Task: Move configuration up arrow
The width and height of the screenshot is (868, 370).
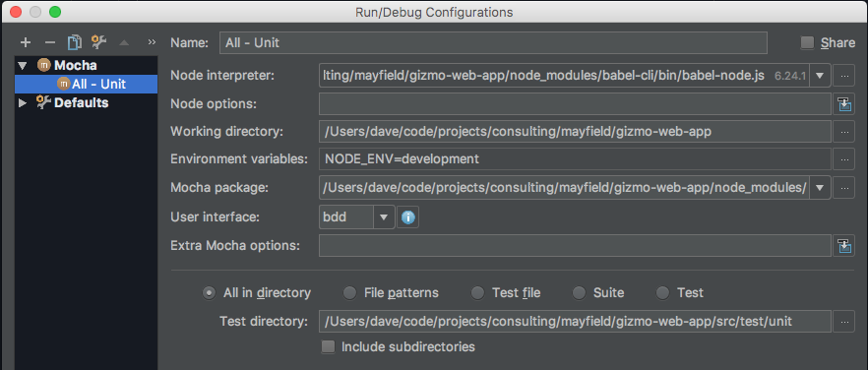Action: click(124, 42)
